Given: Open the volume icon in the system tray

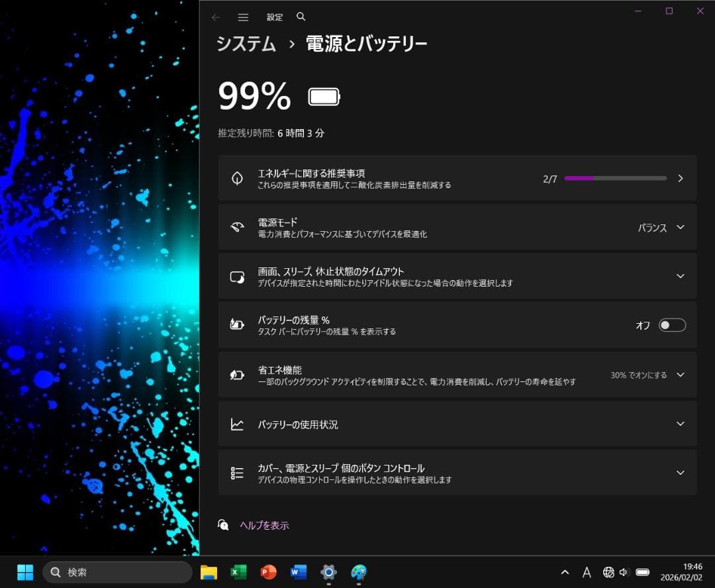Looking at the screenshot, I should (x=624, y=572).
